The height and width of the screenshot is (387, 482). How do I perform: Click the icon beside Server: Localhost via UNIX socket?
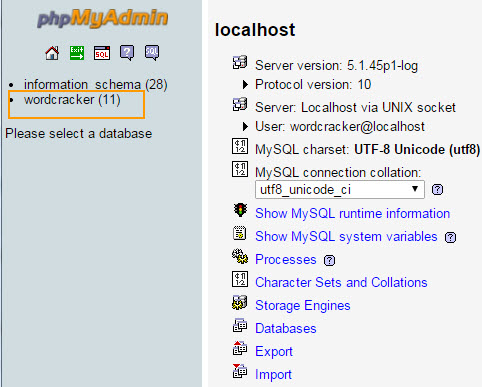tap(240, 104)
